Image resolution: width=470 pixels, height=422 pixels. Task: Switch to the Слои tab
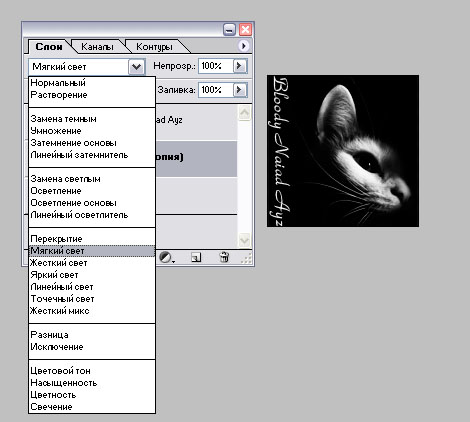pyautogui.click(x=49, y=47)
